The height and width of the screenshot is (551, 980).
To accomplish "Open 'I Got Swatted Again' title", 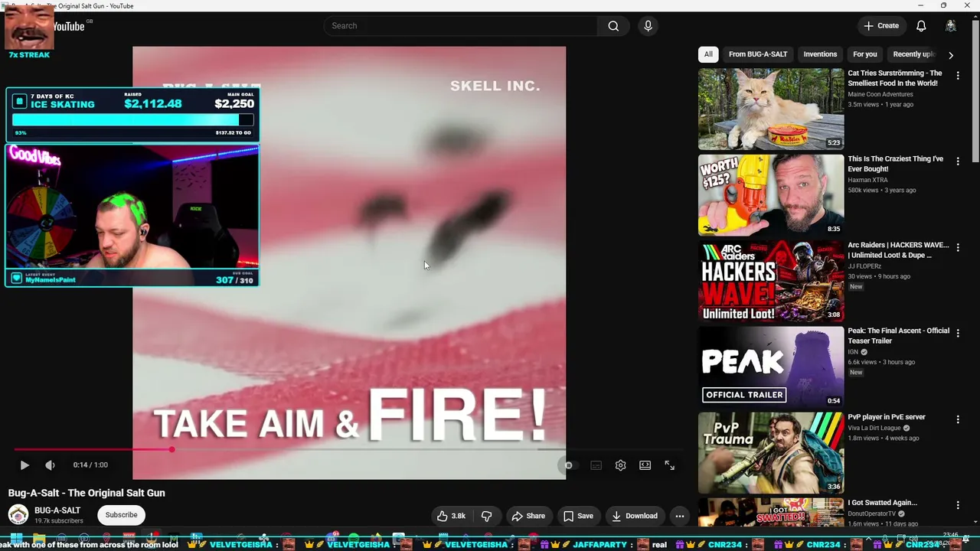I will 882,503.
